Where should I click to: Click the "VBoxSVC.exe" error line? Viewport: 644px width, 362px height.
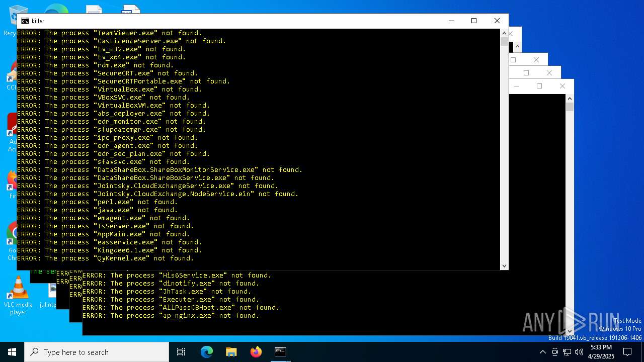[103, 98]
